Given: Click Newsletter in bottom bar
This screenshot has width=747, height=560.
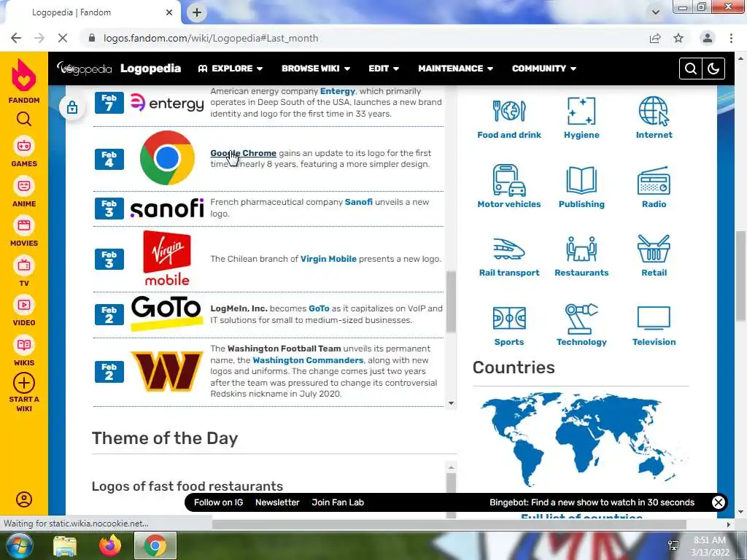Looking at the screenshot, I should pyautogui.click(x=277, y=502).
